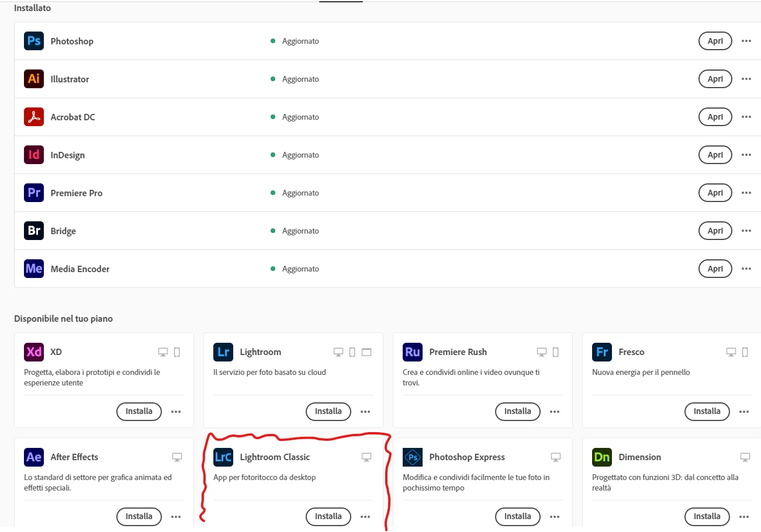Click the desktop icon on Fresco card
The image size is (761, 532).
click(731, 352)
